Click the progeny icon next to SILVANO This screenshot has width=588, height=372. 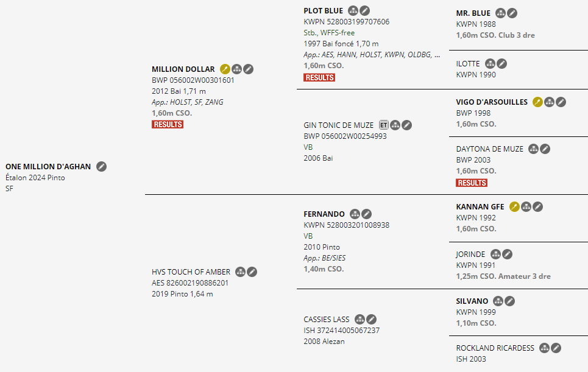tap(498, 301)
